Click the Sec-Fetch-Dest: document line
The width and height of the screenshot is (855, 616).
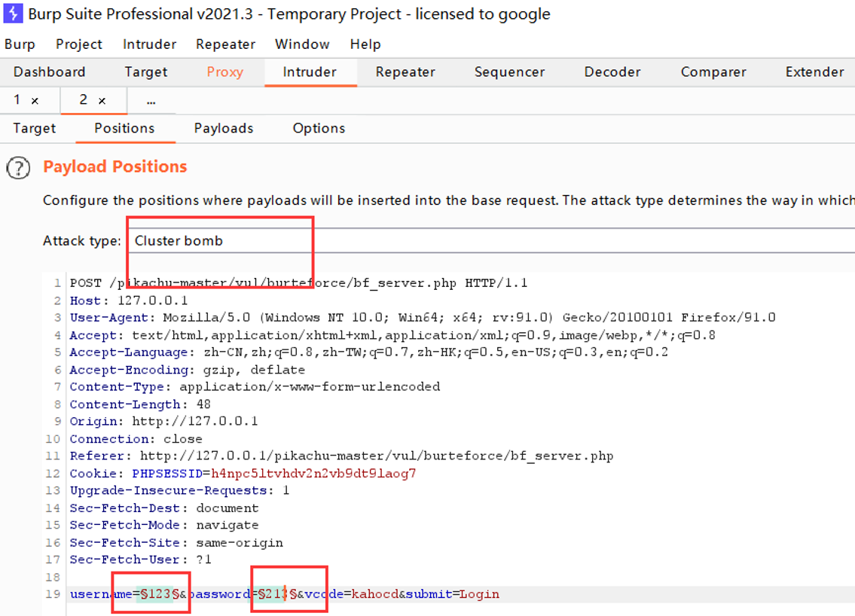[x=164, y=508]
